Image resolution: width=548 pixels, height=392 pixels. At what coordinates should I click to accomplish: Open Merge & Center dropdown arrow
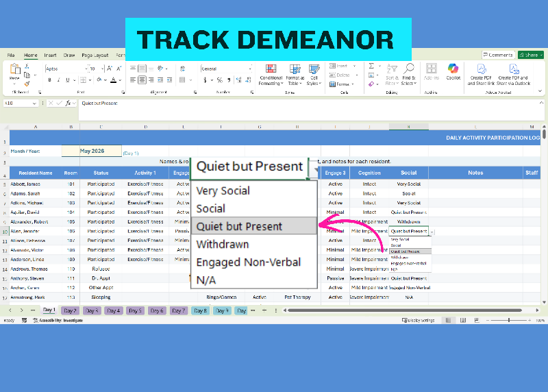click(191, 80)
